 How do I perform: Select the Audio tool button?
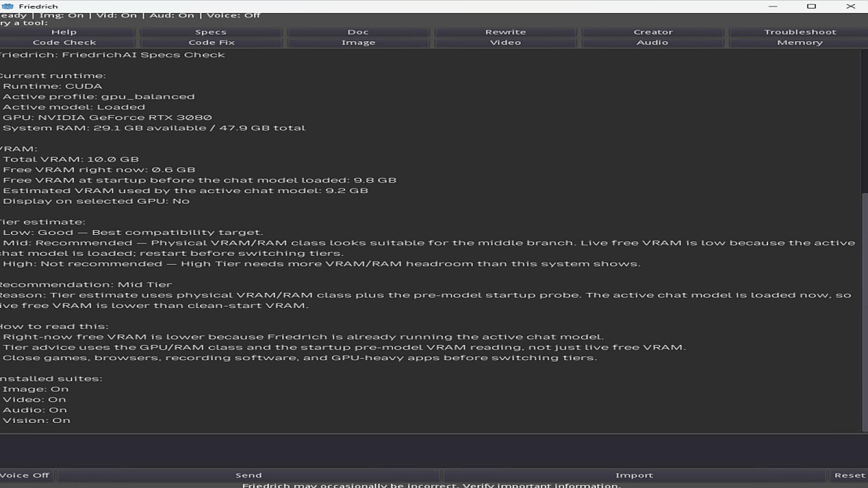pyautogui.click(x=653, y=42)
